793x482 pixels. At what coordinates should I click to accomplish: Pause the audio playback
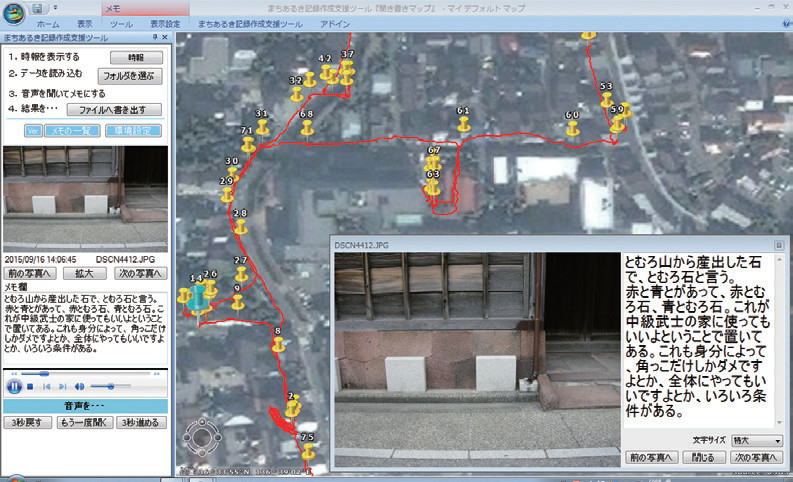(14, 385)
